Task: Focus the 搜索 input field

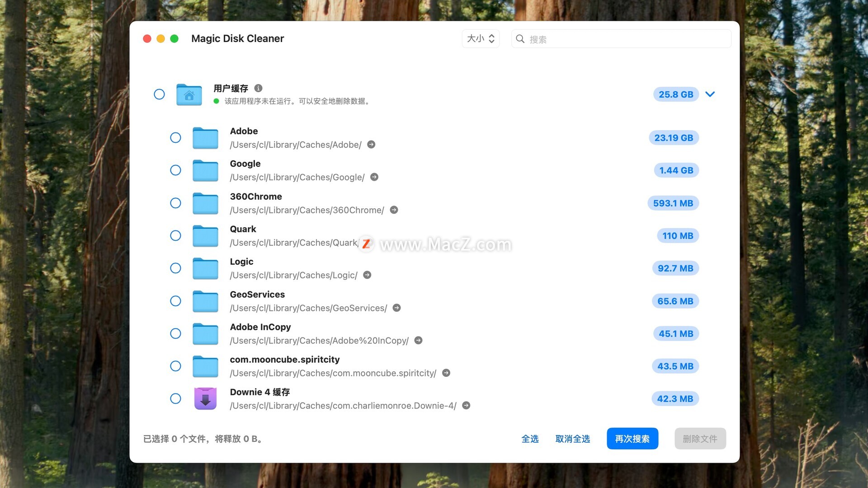Action: [x=621, y=39]
